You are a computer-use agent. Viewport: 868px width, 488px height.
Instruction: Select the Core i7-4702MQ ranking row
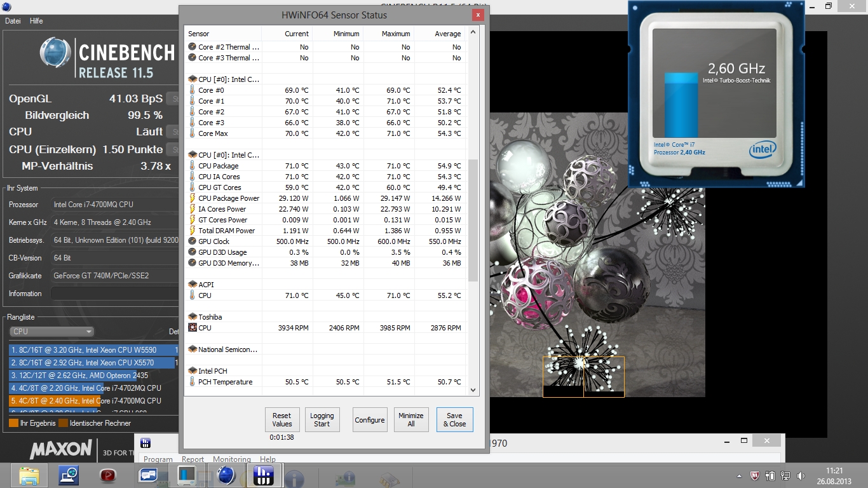[x=92, y=388]
